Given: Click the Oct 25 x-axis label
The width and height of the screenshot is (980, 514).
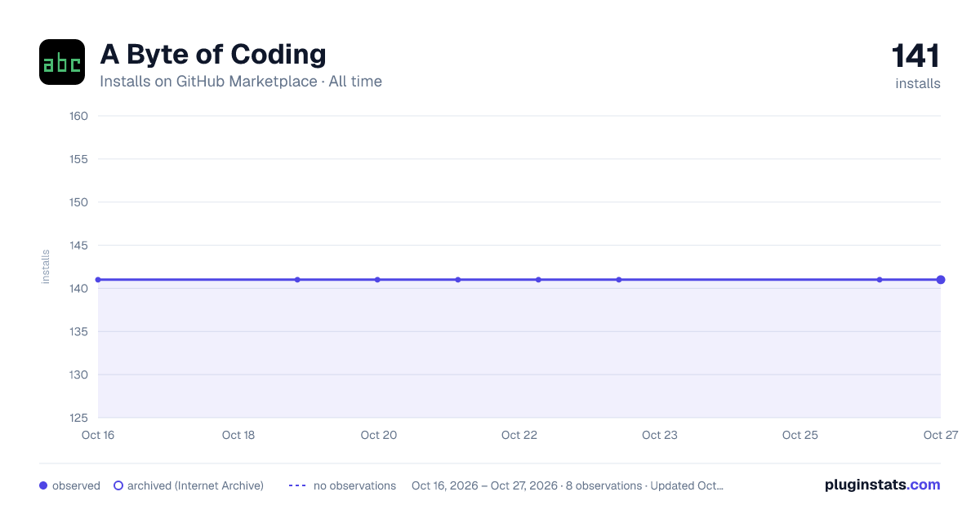Looking at the screenshot, I should pos(800,435).
